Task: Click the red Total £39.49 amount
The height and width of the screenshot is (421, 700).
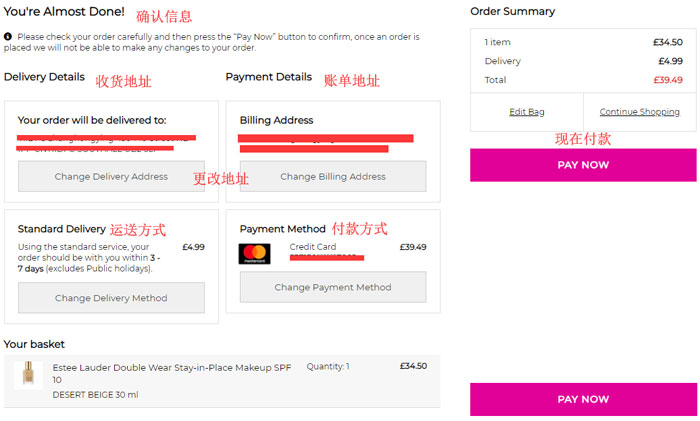Action: pos(668,80)
